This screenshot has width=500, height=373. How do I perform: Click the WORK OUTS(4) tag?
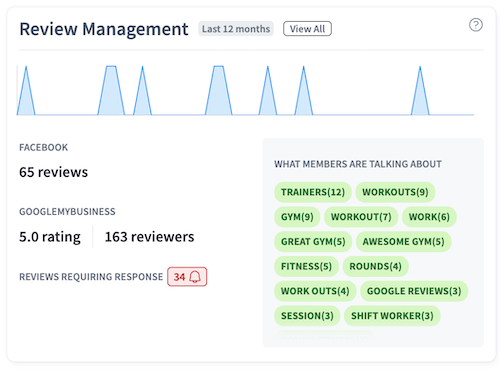click(315, 291)
